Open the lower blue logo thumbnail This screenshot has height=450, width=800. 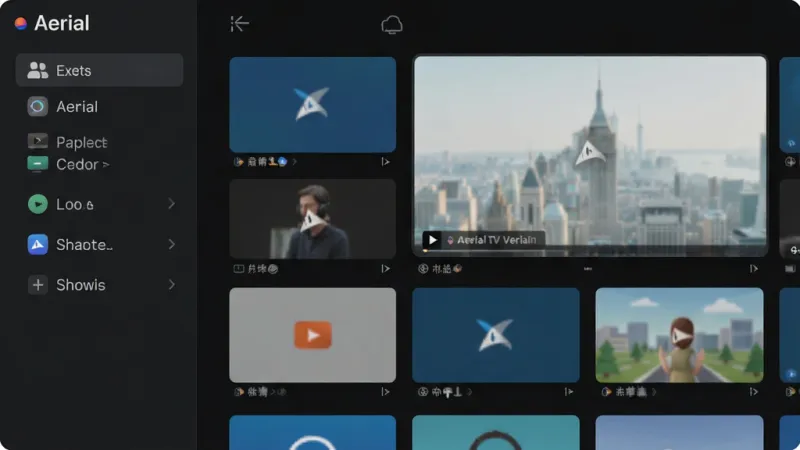tap(496, 335)
